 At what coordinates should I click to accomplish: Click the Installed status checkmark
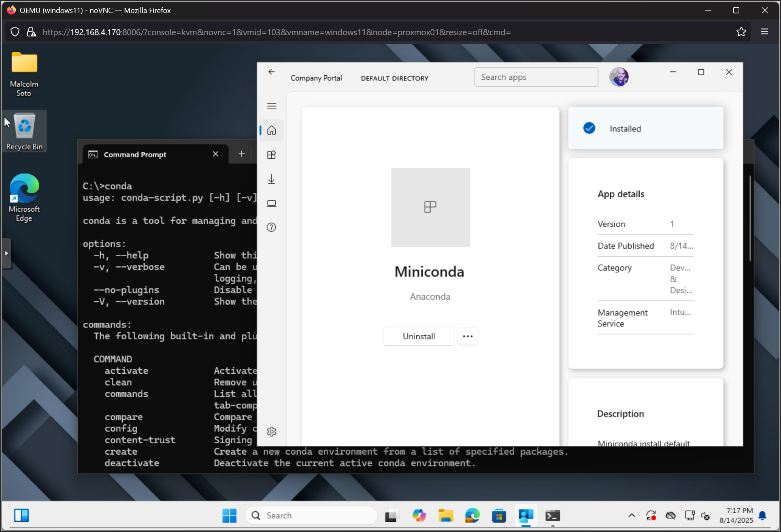point(589,128)
